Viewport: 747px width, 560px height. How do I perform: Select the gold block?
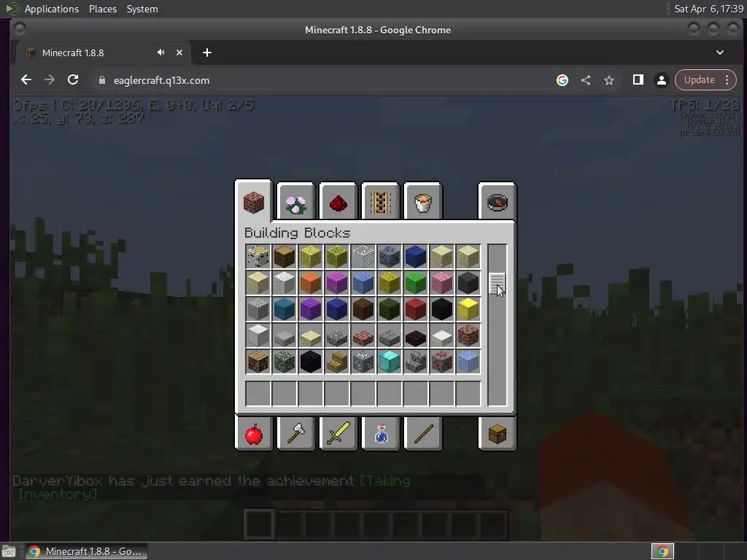(x=468, y=309)
